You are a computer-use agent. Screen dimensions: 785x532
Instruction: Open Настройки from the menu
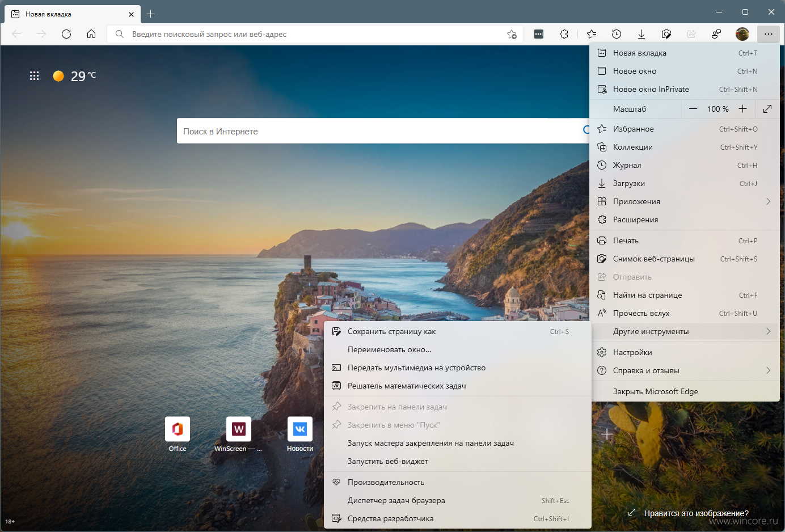[x=685, y=352]
